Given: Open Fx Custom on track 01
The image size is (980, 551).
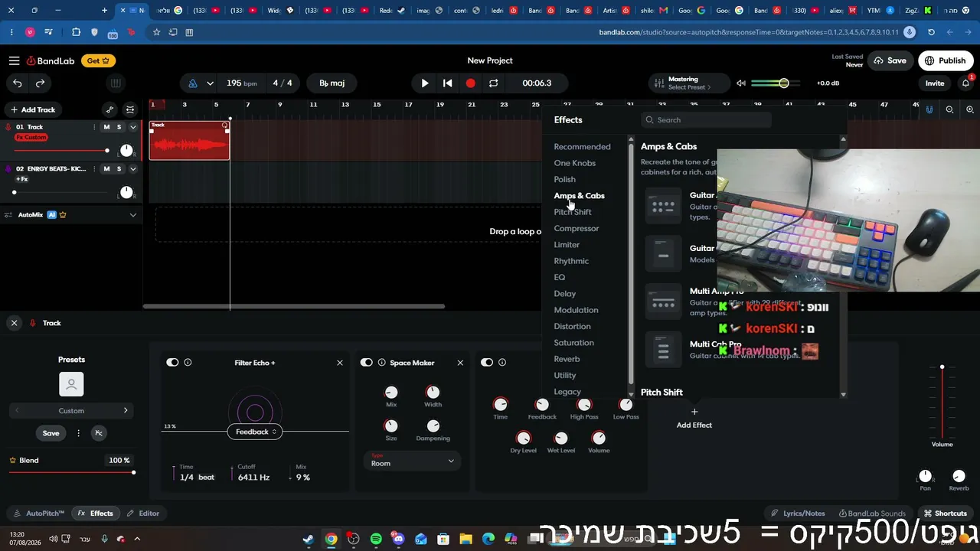Looking at the screenshot, I should pyautogui.click(x=31, y=138).
